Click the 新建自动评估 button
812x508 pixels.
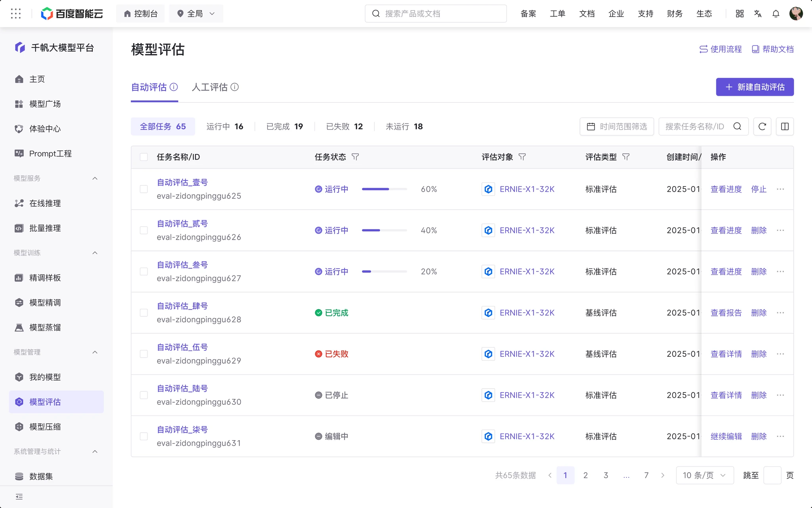[x=755, y=87]
